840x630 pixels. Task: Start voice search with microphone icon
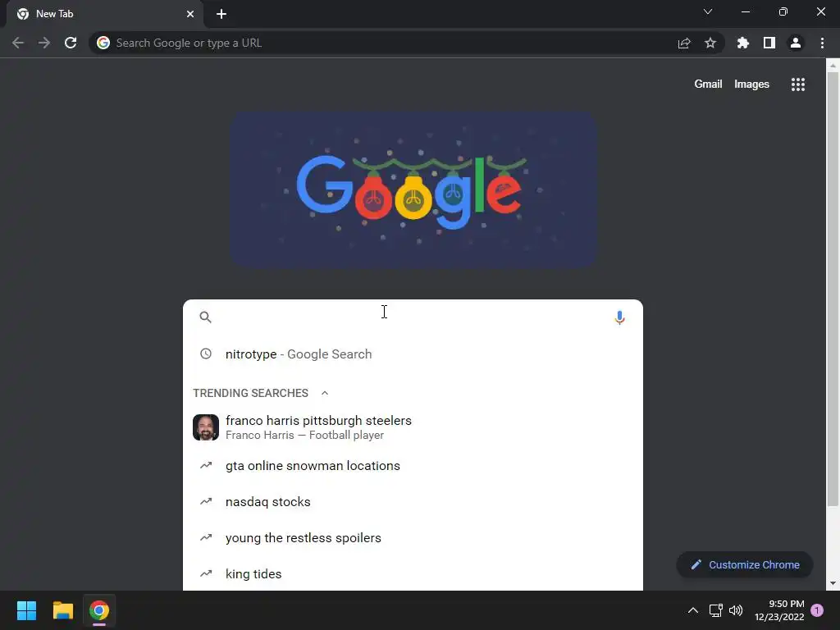[x=619, y=317]
